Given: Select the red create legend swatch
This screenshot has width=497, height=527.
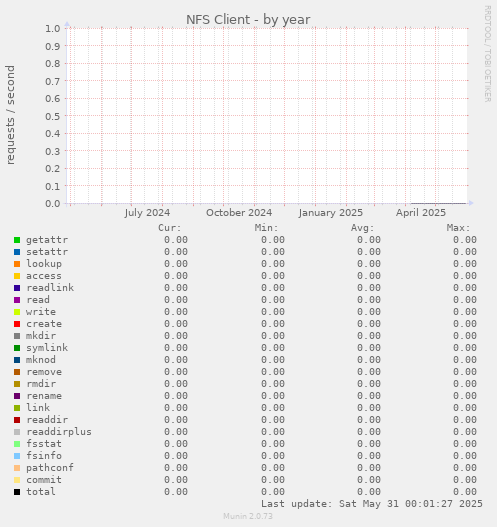Looking at the screenshot, I should coord(17,324).
